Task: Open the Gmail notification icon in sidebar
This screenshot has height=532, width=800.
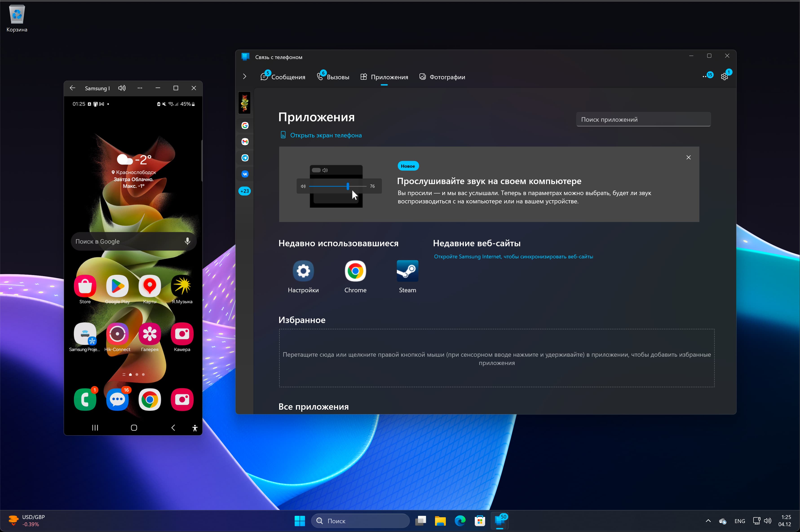Action: (x=245, y=142)
